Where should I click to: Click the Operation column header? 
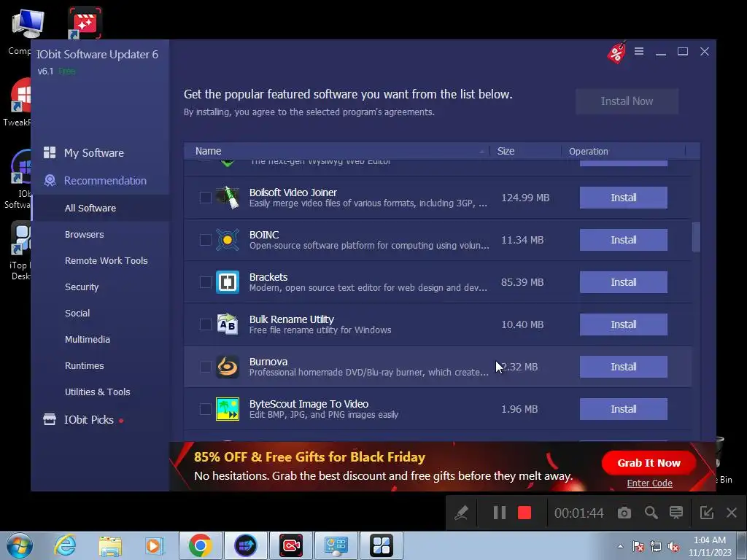tap(624, 151)
